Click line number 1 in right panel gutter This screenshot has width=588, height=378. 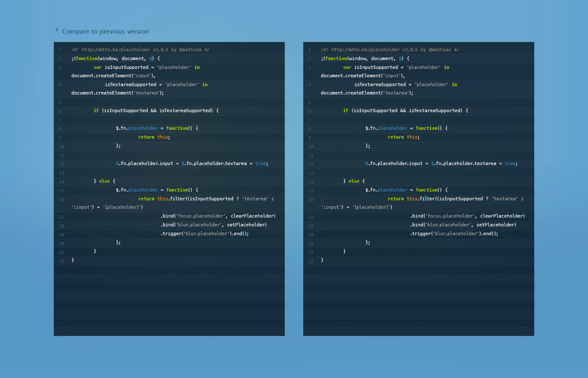[x=310, y=50]
